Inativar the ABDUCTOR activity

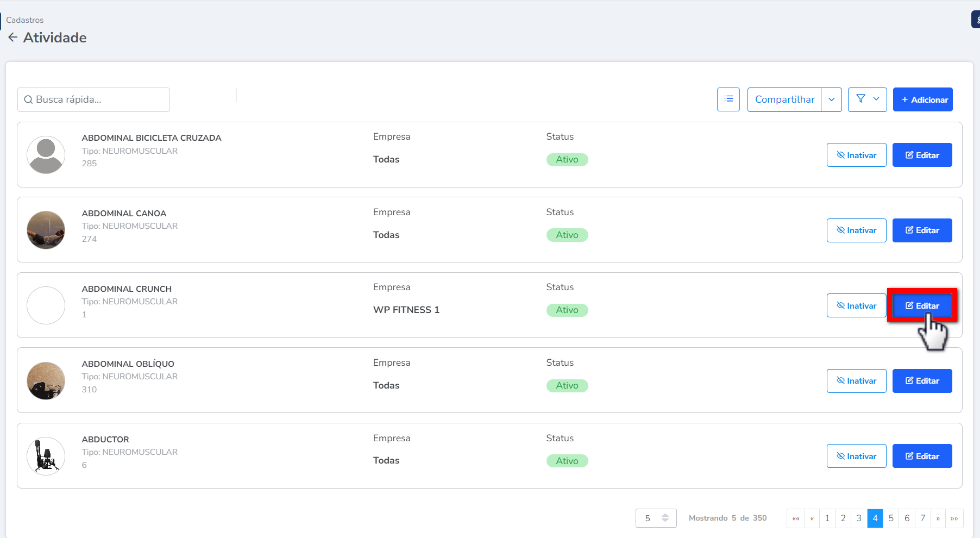point(856,456)
